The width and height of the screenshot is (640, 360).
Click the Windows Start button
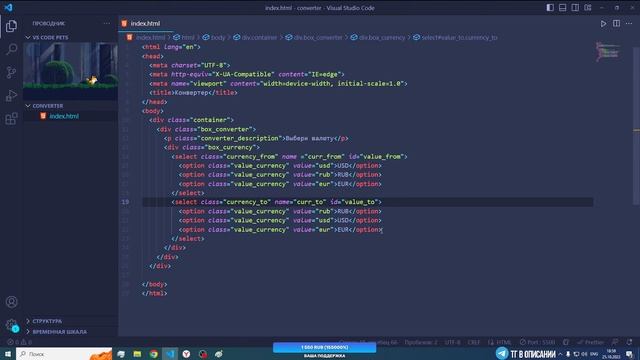(x=8, y=354)
